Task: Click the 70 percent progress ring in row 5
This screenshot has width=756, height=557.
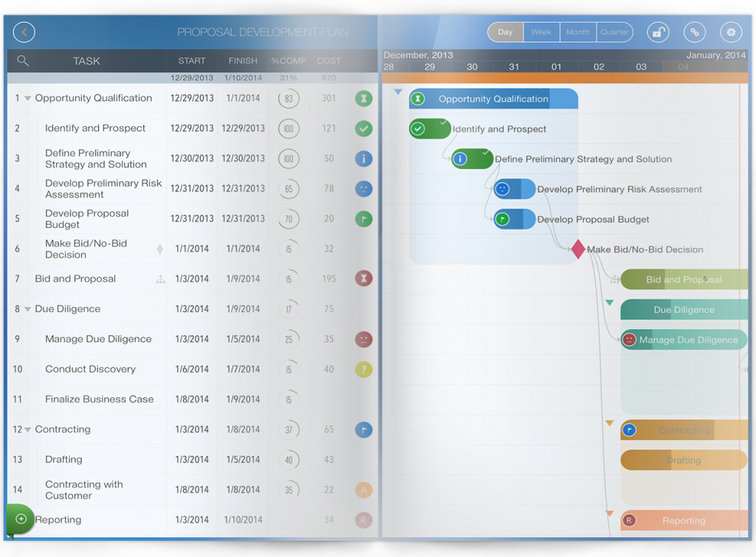Action: tap(289, 219)
